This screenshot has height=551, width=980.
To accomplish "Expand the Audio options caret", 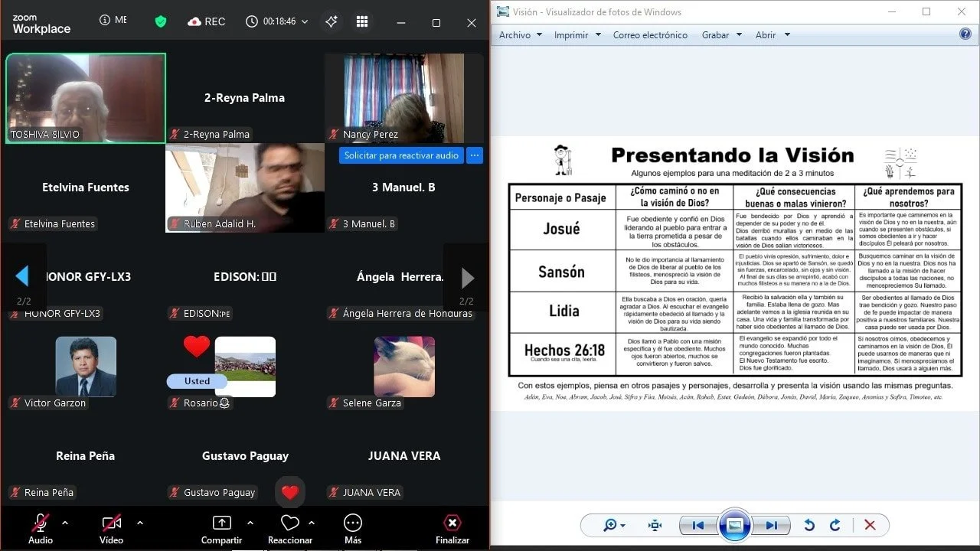I will [65, 523].
